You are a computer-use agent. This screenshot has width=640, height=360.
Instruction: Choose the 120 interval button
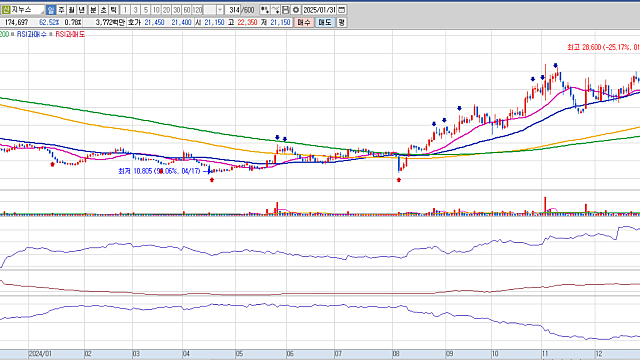[x=197, y=10]
